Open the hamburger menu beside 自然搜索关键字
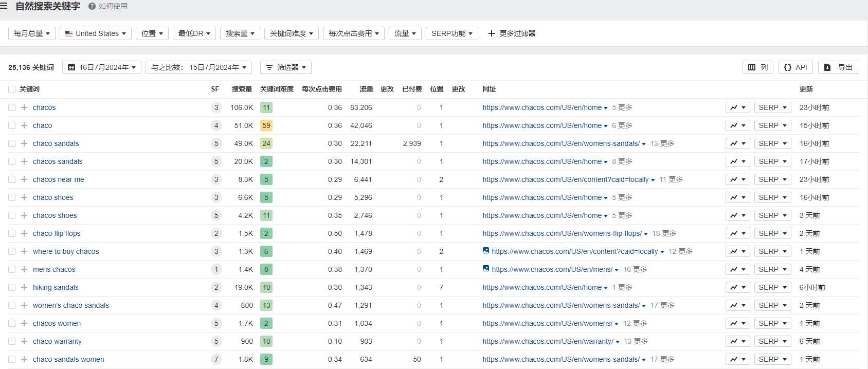 pos(4,6)
